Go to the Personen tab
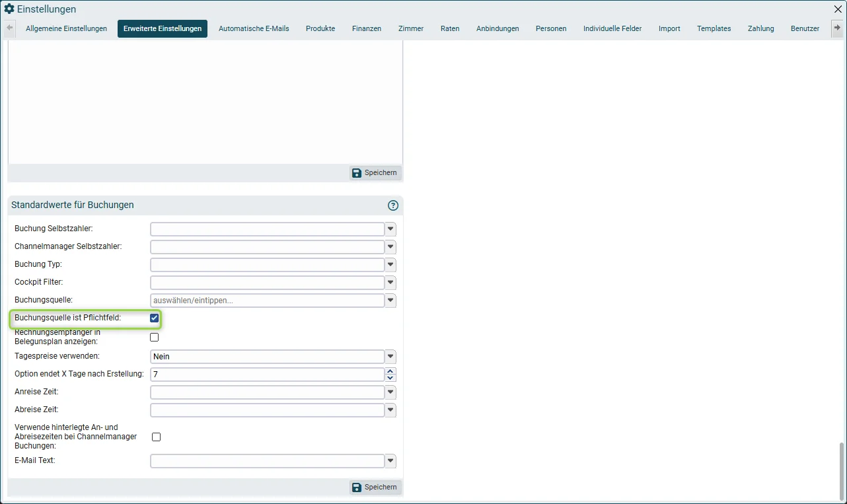The image size is (847, 504). pos(551,28)
